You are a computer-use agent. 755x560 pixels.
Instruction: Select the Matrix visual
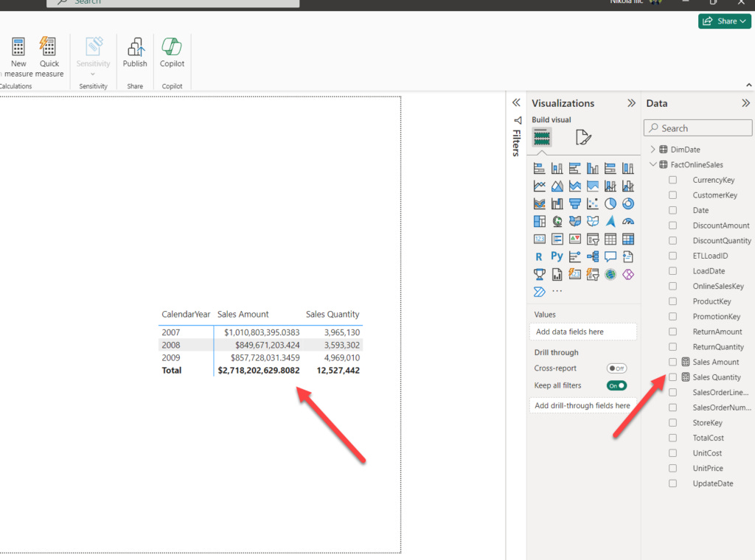click(x=628, y=239)
